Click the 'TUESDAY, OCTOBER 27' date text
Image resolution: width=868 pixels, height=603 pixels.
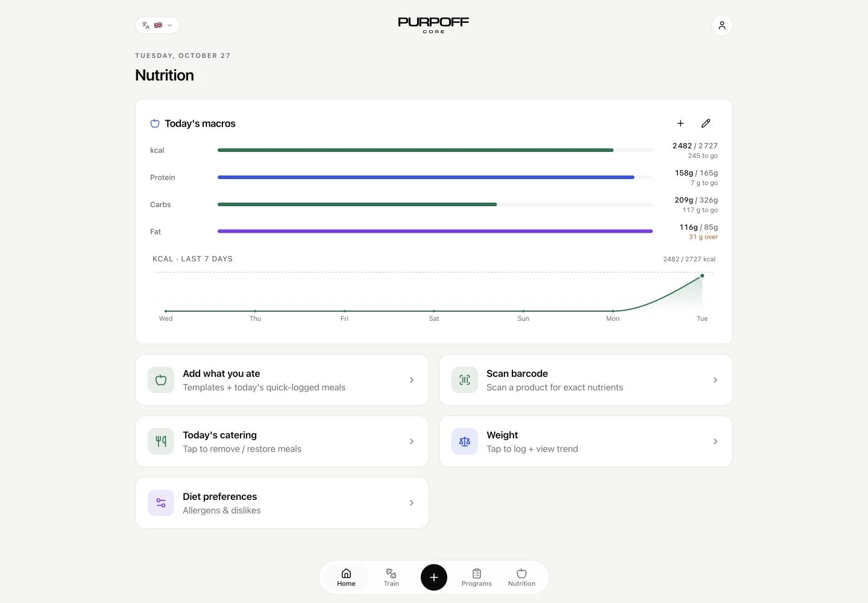point(183,55)
